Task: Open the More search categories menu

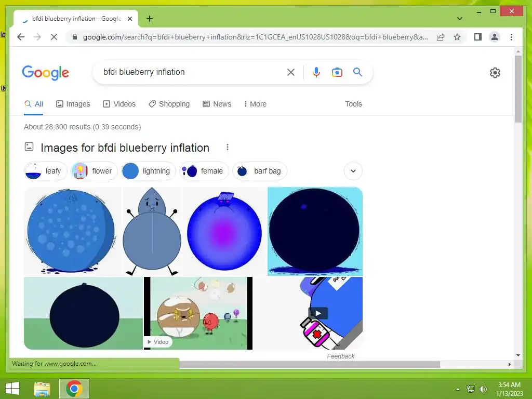Action: tap(255, 104)
